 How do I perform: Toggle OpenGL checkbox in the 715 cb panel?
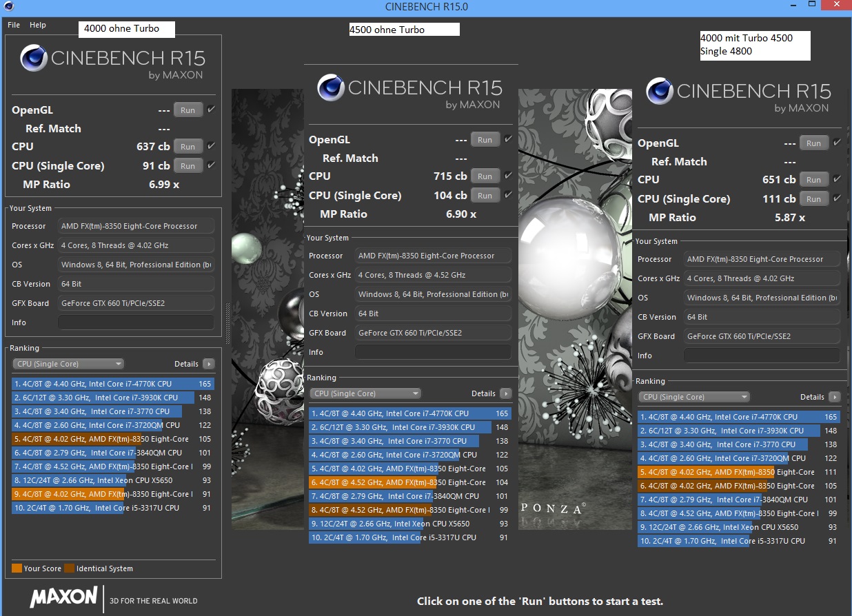(x=508, y=139)
